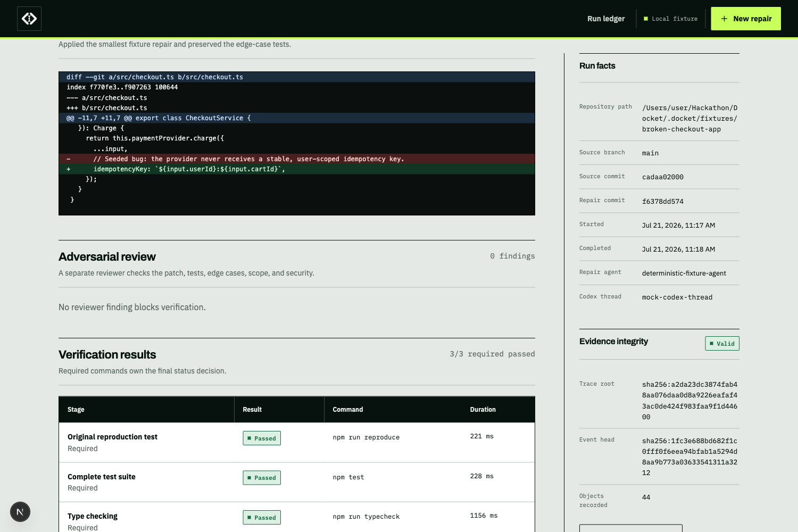The height and width of the screenshot is (532, 798).
Task: Click the 221 ms duration value
Action: point(482,436)
